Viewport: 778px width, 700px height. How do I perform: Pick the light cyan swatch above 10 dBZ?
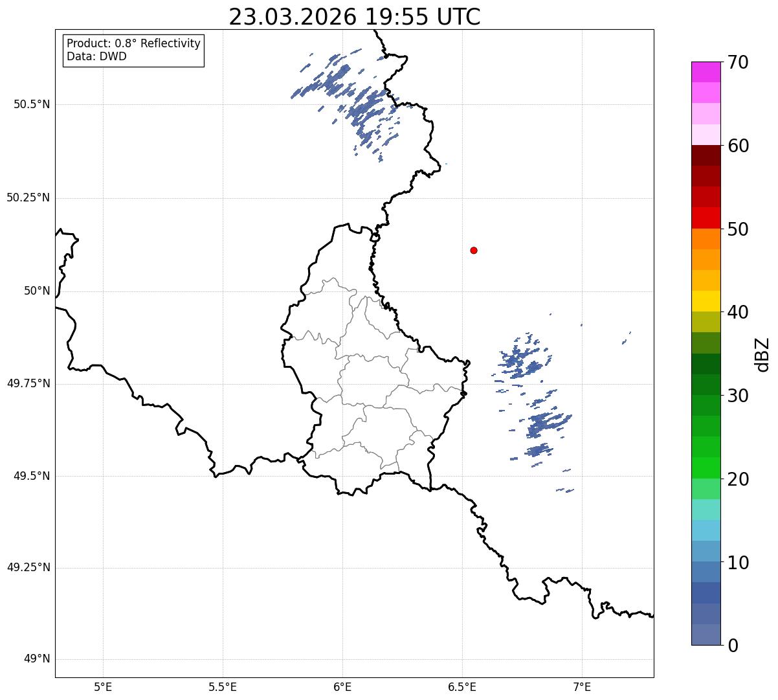pos(706,531)
